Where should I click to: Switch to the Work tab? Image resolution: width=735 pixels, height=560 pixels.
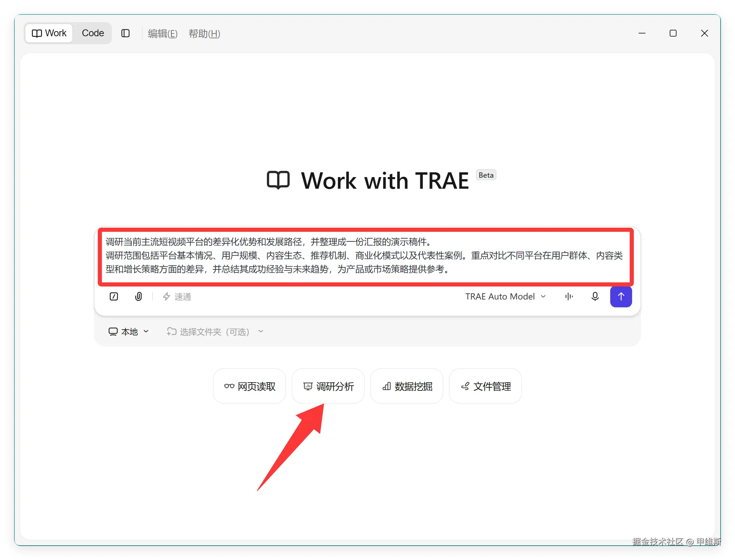point(49,33)
